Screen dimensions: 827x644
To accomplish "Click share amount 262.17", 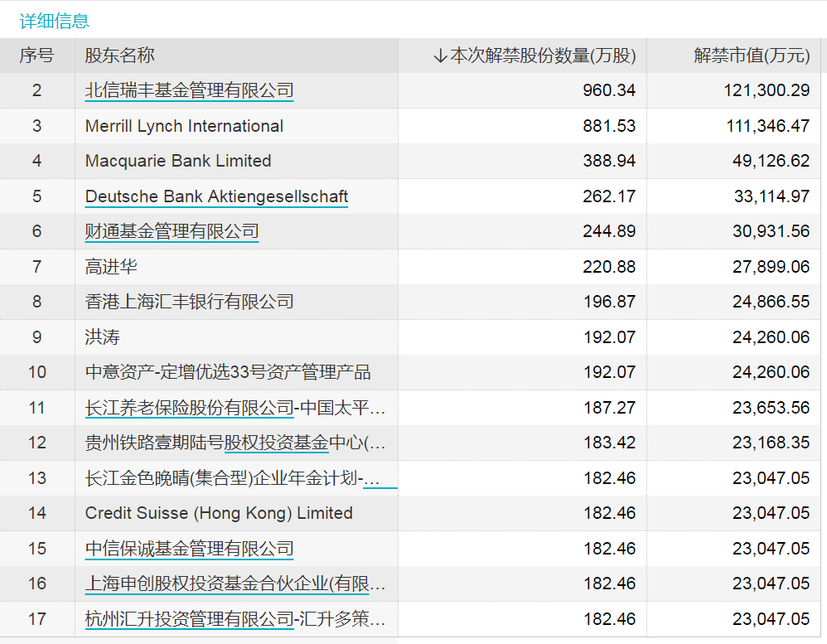I will pos(609,196).
